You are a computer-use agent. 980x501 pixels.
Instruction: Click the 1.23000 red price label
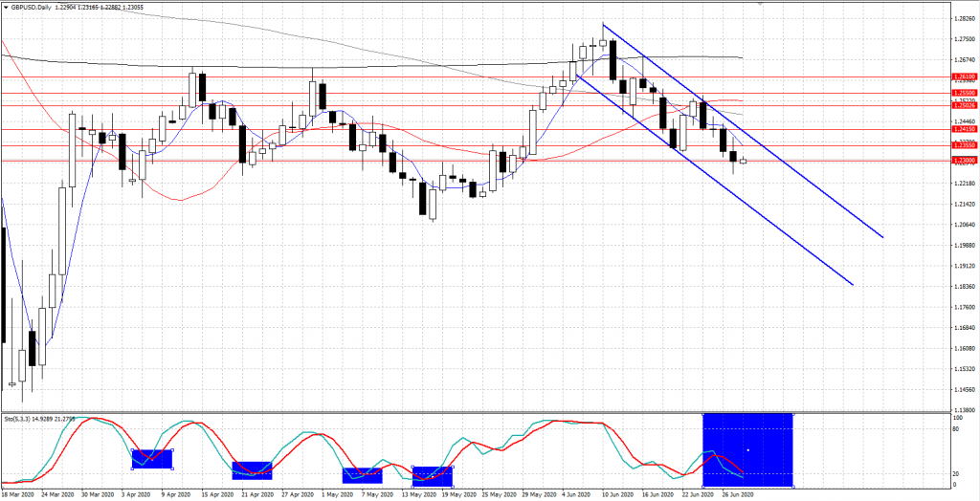tap(964, 161)
